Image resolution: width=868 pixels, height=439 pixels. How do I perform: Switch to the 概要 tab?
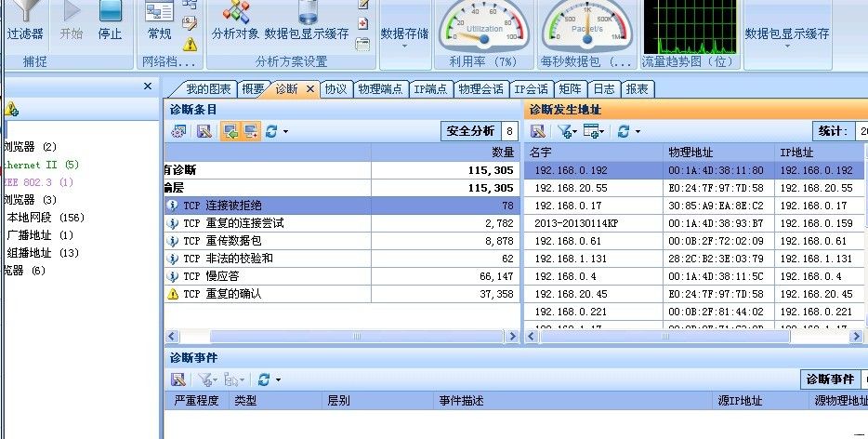(253, 88)
